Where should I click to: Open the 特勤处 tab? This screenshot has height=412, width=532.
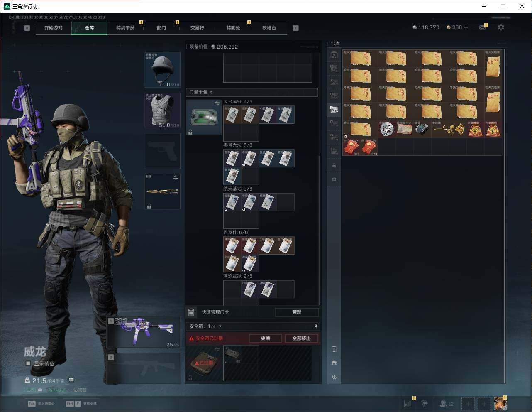(x=233, y=28)
